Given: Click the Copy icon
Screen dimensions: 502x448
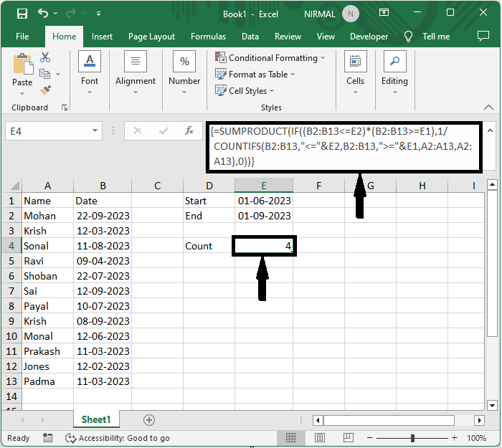Looking at the screenshot, I should (44, 74).
